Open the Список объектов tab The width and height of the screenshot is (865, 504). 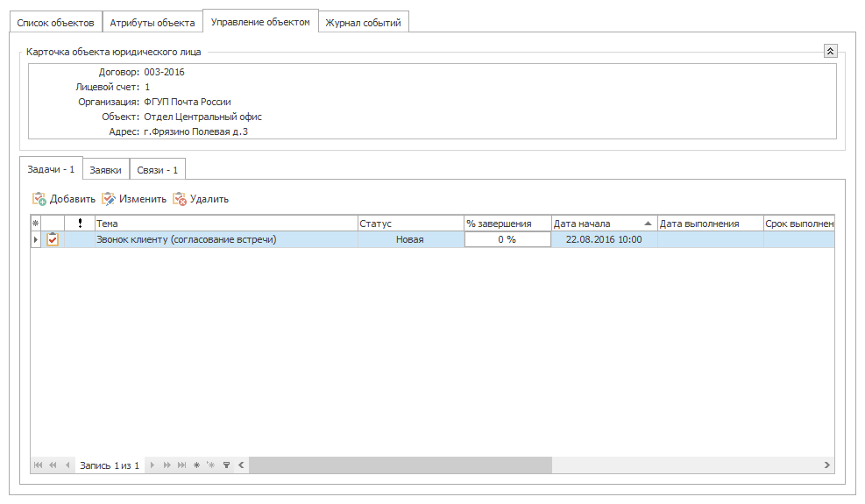[x=56, y=23]
